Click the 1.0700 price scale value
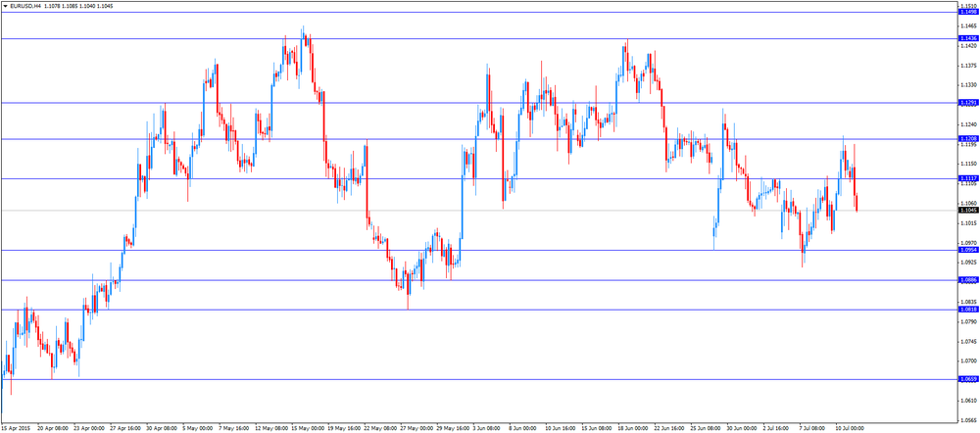Image resolution: width=980 pixels, height=433 pixels. [x=967, y=361]
